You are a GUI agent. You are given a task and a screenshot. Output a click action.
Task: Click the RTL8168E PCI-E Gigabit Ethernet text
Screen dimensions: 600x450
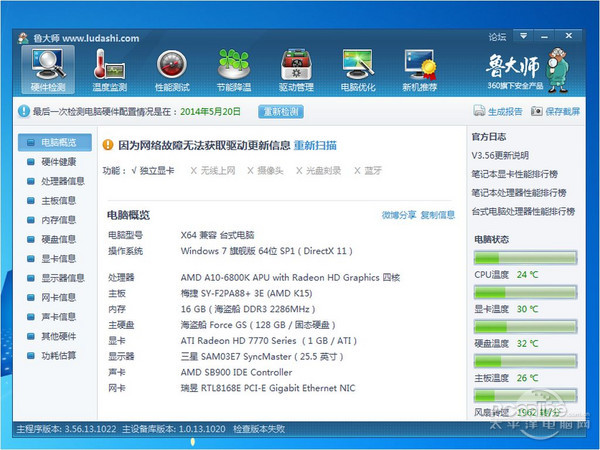[x=268, y=388]
